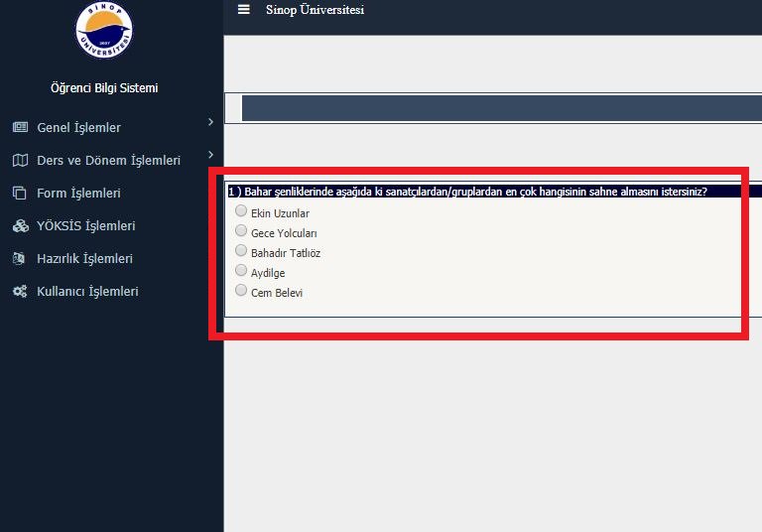
Task: Click the Ders ve Dönem İşlemleri map icon
Action: [20, 160]
